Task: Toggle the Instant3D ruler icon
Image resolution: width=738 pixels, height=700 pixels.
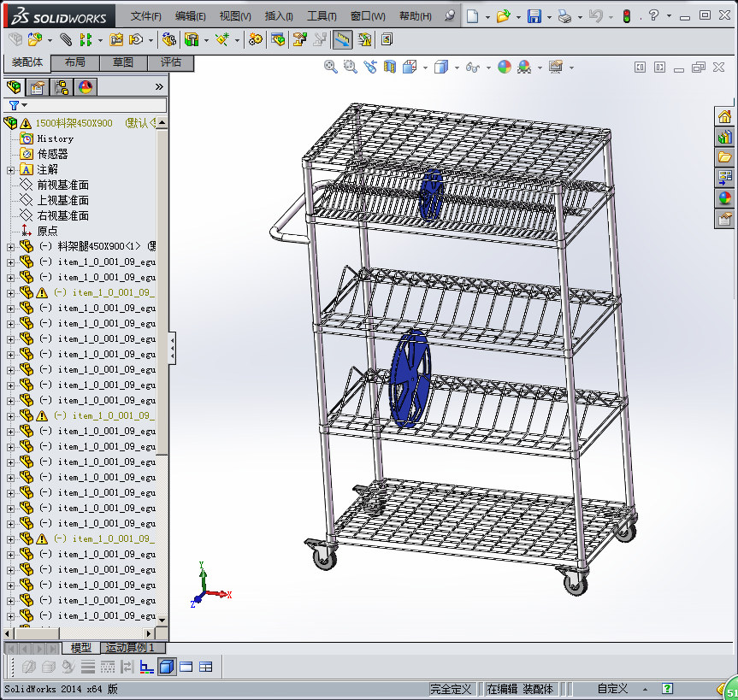Action: point(342,39)
